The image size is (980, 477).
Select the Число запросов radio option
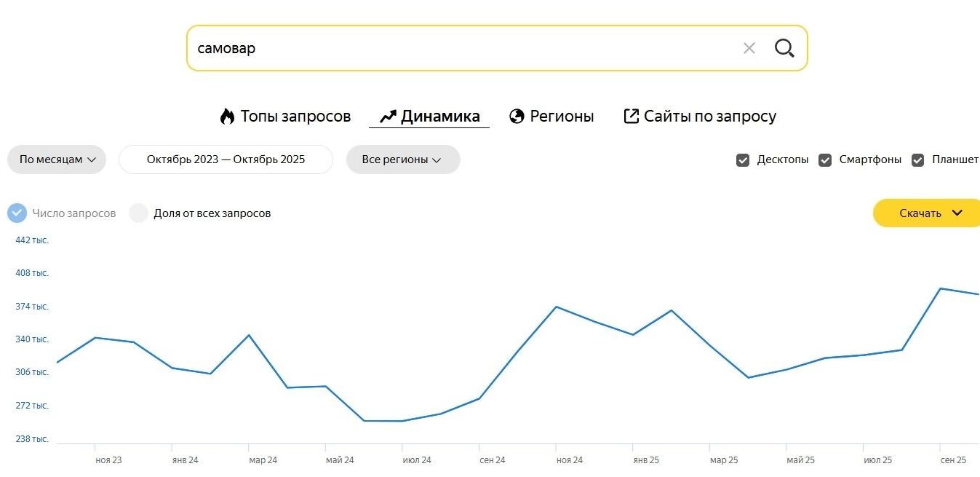(17, 213)
